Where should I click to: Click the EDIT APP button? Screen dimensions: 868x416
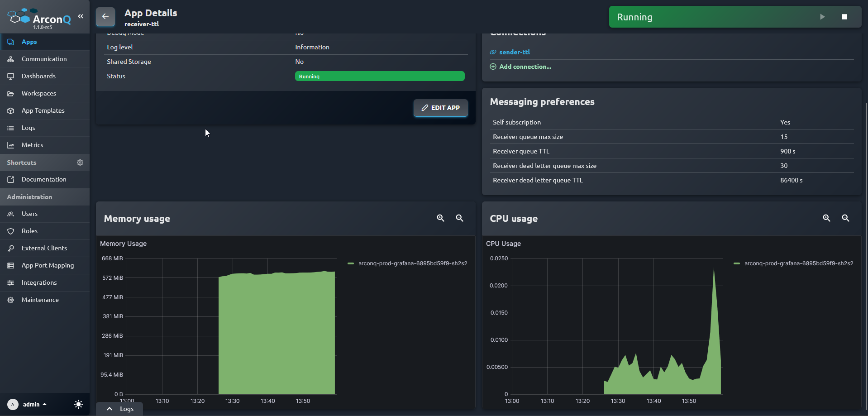[440, 108]
